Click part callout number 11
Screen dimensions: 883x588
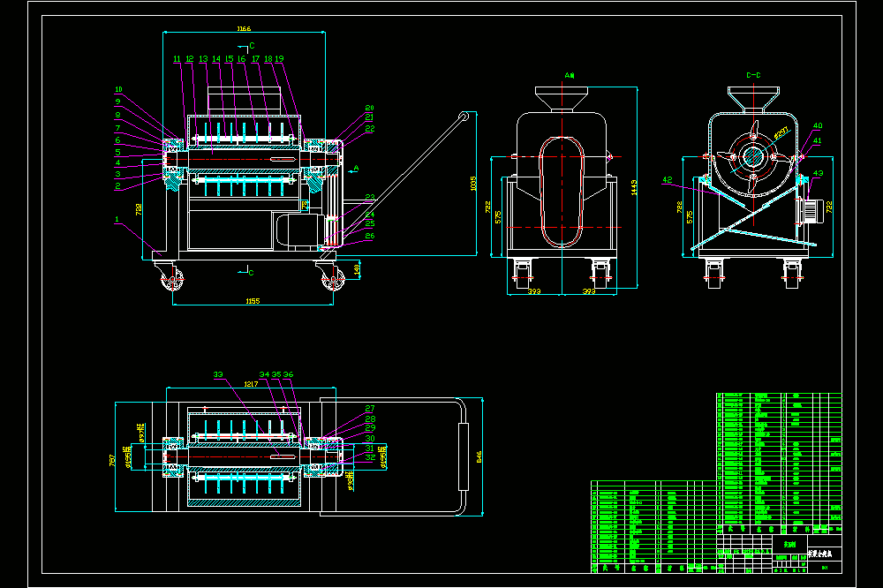pos(177,58)
